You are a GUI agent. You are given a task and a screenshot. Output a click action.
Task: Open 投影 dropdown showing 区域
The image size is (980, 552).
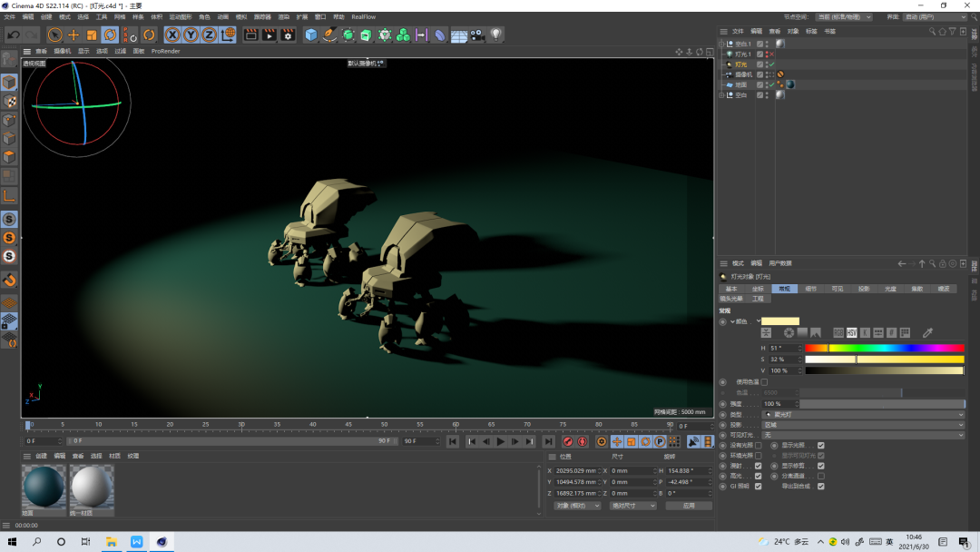863,425
